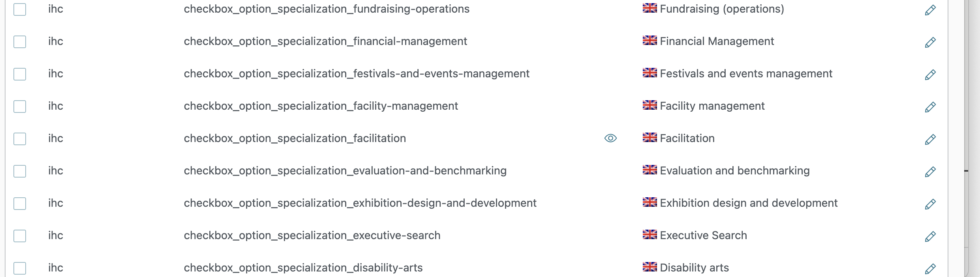Click pencil for Exhibition design and development
This screenshot has height=277, width=980.
pos(930,204)
